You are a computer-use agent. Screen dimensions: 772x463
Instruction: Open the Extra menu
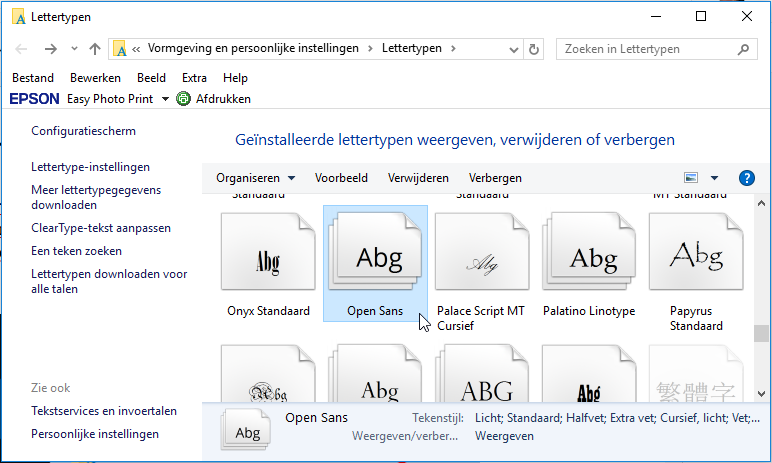tap(194, 78)
